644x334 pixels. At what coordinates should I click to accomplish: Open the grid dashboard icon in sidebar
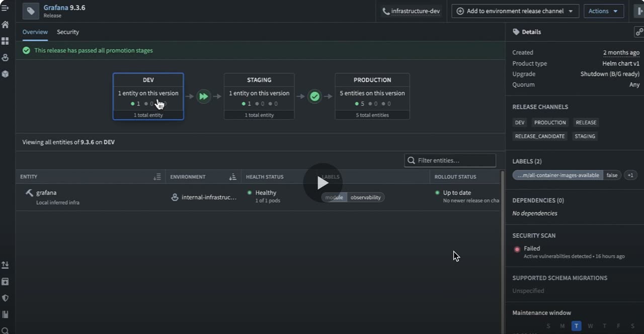point(5,41)
